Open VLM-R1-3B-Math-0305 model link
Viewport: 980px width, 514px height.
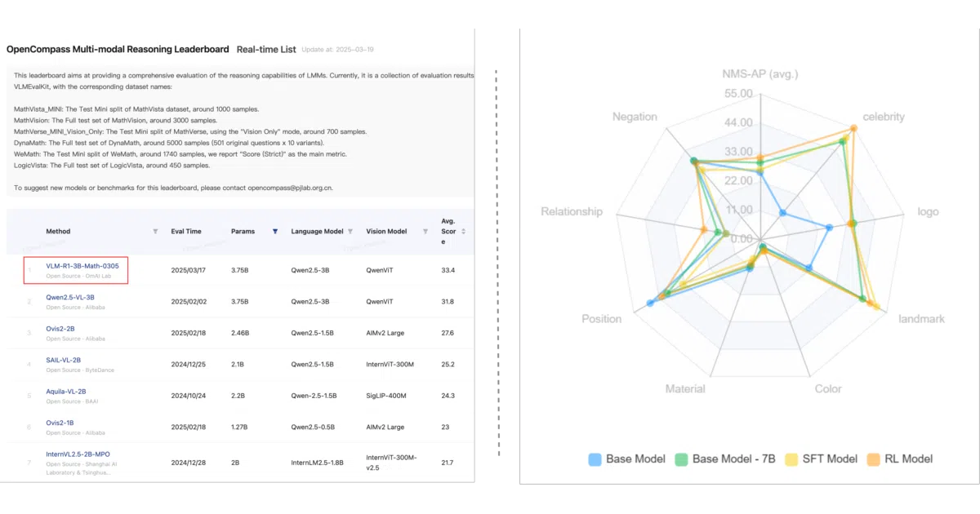coord(82,265)
